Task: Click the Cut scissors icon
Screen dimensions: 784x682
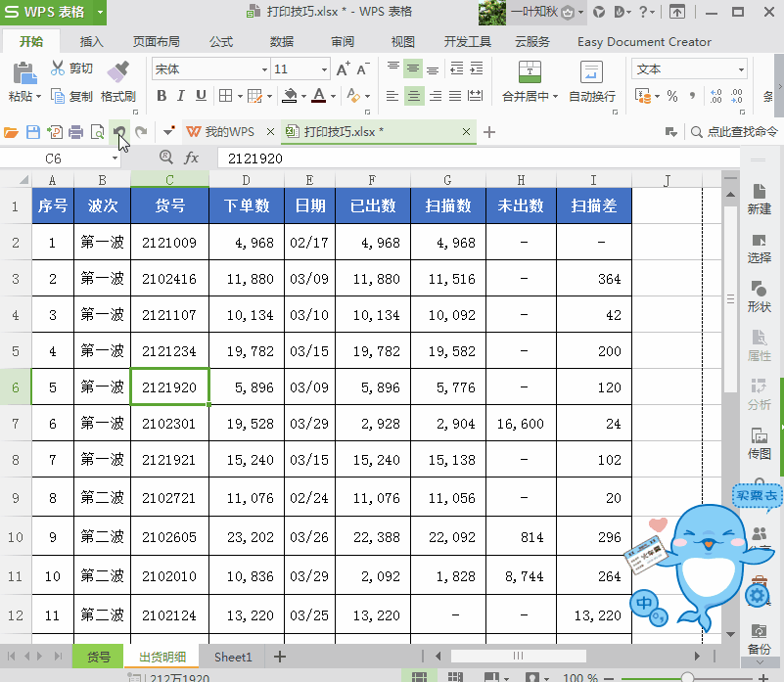Action: (x=58, y=68)
